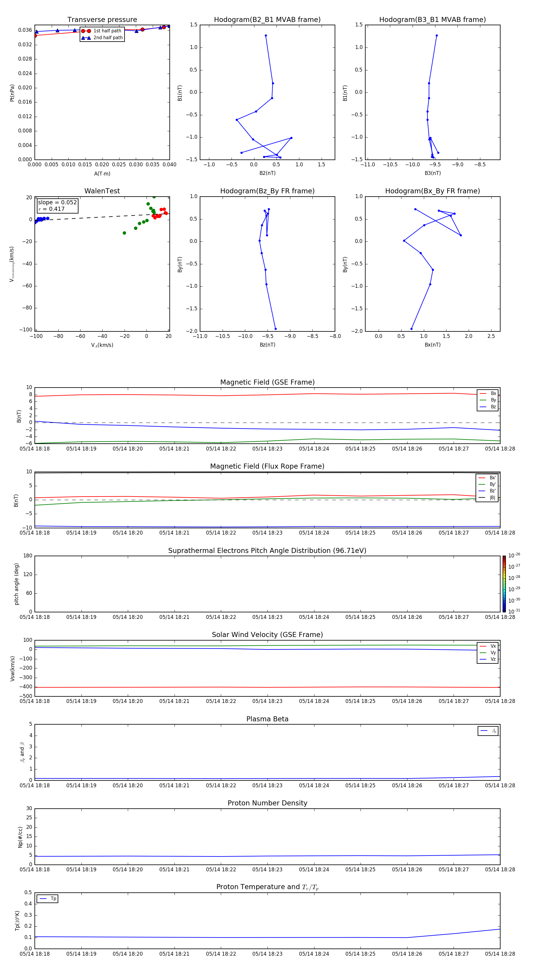Click the "2nd half path" legend entry

(x=108, y=38)
